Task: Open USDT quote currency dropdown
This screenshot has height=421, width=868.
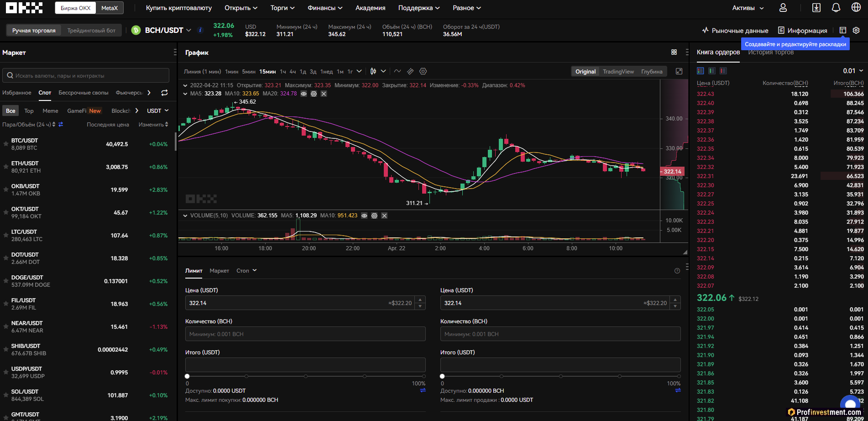Action: tap(158, 111)
